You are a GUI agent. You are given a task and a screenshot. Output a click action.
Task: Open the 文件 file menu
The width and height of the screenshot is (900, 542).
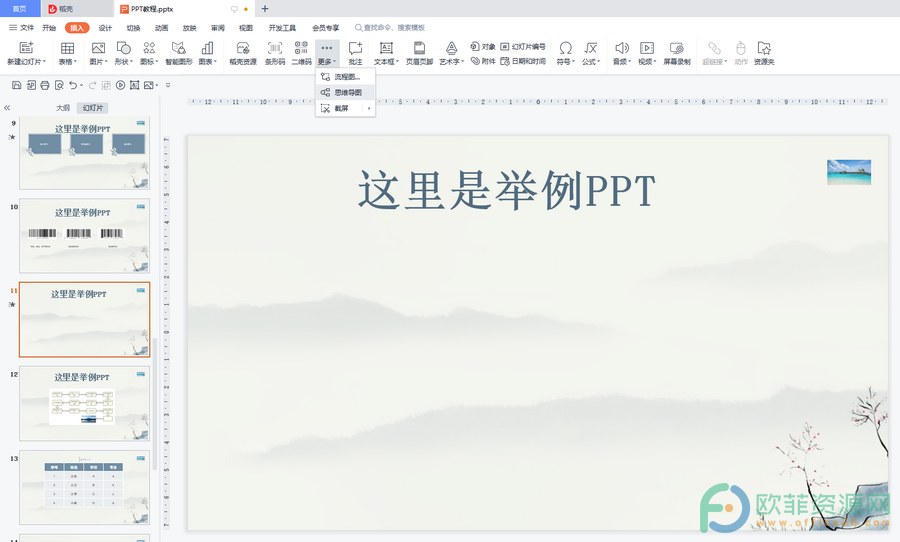pos(22,28)
